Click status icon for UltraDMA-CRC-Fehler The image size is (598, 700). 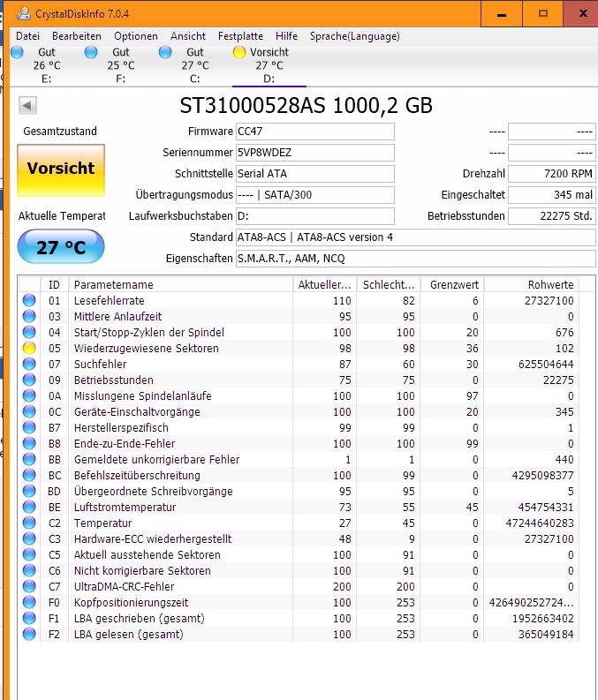[x=29, y=587]
